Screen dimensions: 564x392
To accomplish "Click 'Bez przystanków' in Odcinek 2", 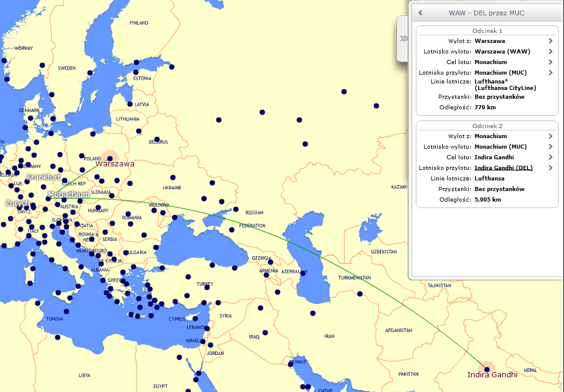I will [x=499, y=189].
